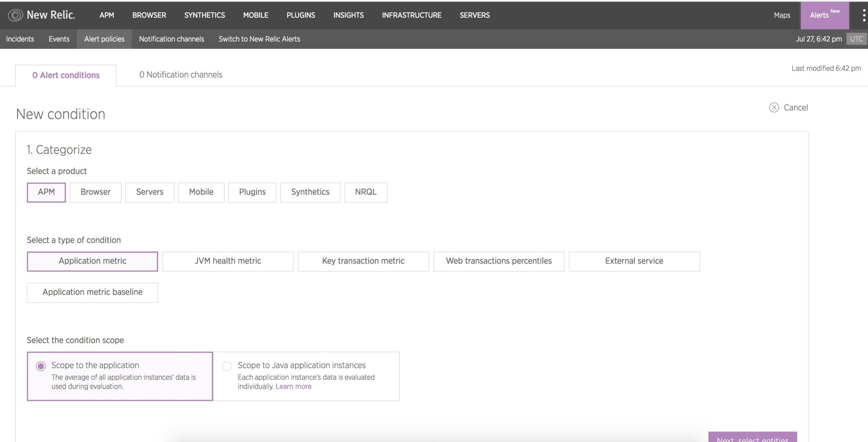868x442 pixels.
Task: Open the Infrastructure navigation item
Action: point(411,15)
